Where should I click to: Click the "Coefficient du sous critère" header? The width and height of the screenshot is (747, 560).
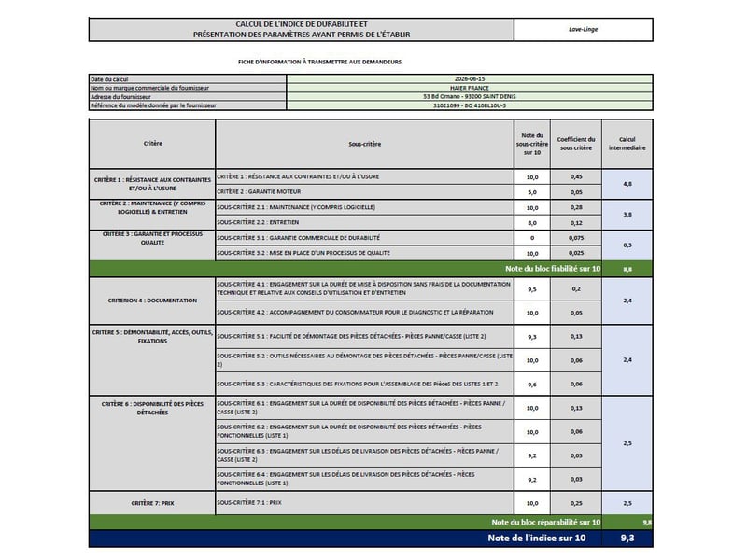576,144
